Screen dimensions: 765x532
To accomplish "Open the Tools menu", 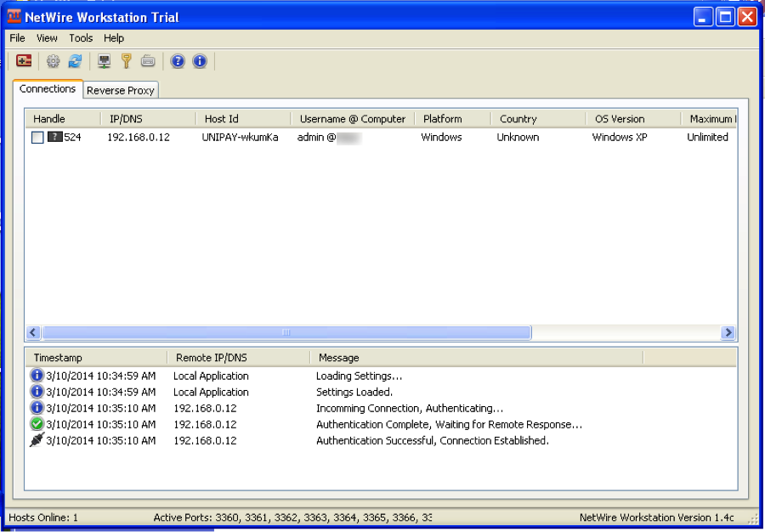I will pos(81,38).
